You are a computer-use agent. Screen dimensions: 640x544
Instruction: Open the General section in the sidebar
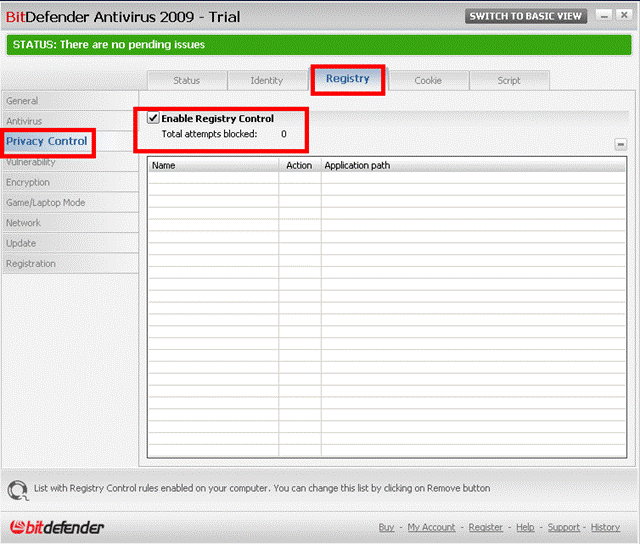tap(22, 101)
